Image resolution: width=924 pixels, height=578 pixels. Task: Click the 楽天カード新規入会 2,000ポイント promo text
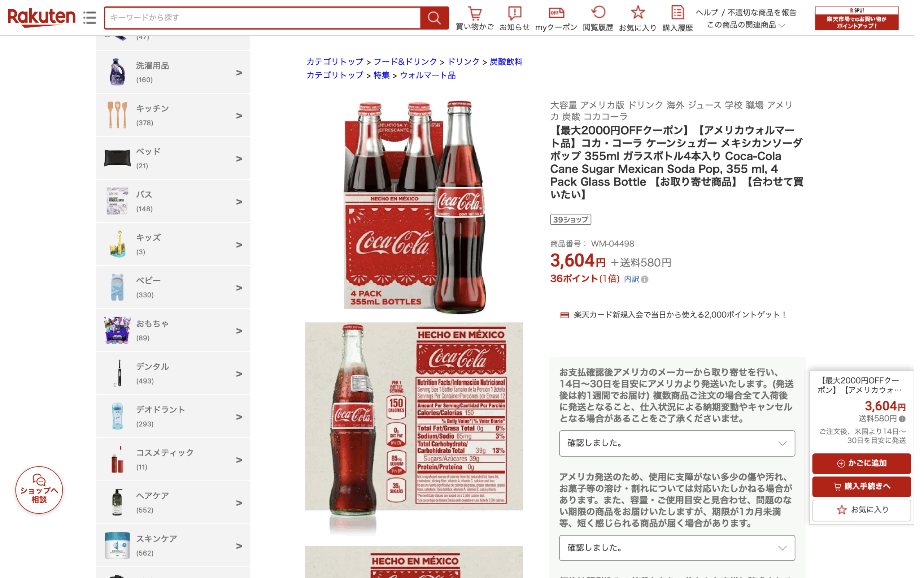click(680, 315)
